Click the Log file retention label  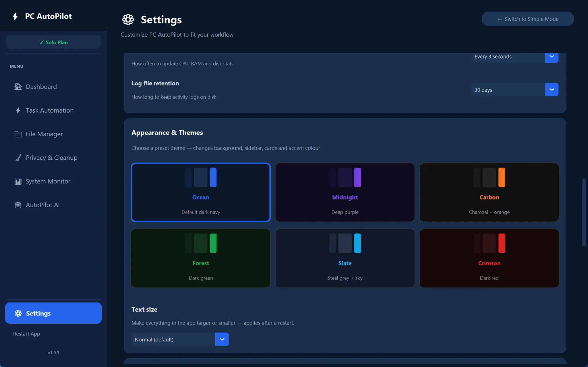point(155,83)
